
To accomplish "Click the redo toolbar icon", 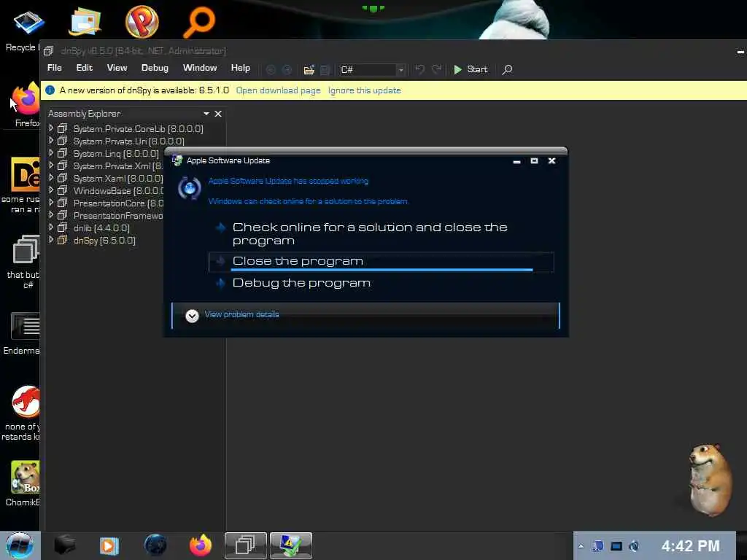I will pos(436,69).
